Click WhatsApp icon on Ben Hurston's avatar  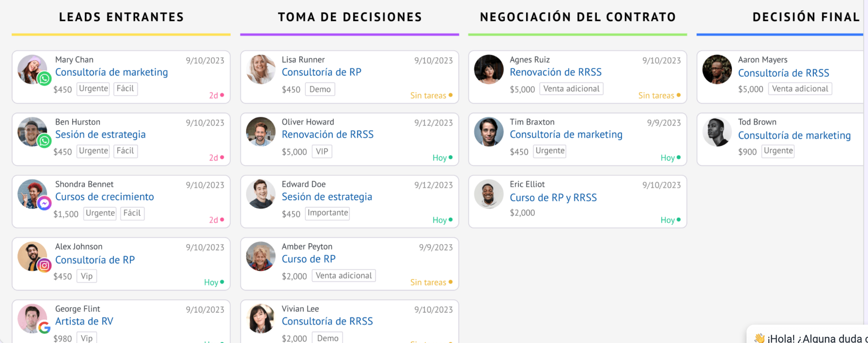44,141
